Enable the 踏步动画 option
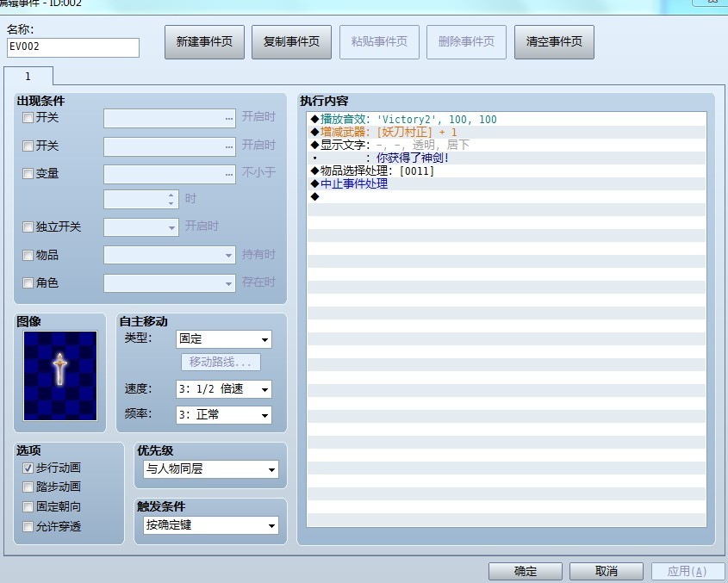Viewport: 728px width, 583px height. pyautogui.click(x=28, y=487)
